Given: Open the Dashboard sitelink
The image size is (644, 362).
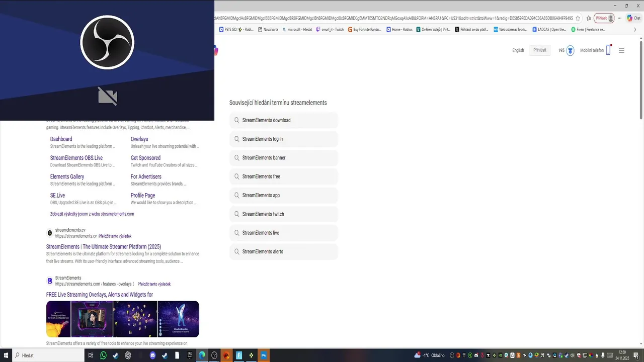Looking at the screenshot, I should pos(61,139).
